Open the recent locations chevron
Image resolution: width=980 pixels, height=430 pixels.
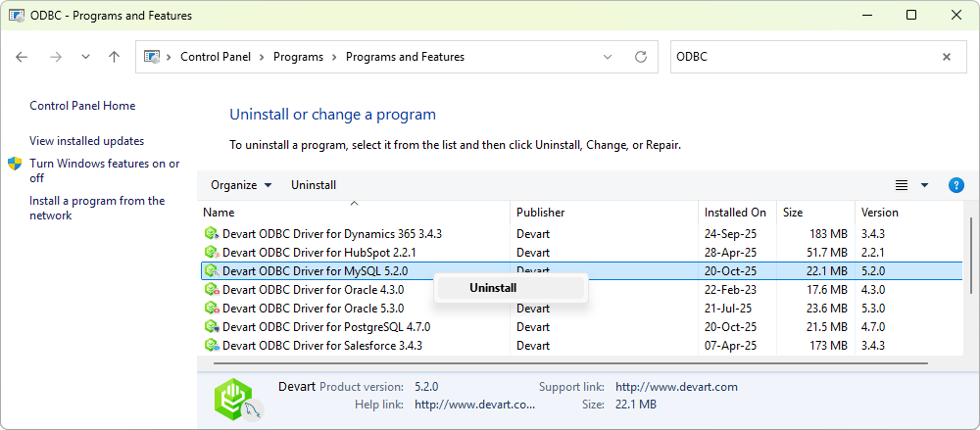click(85, 57)
